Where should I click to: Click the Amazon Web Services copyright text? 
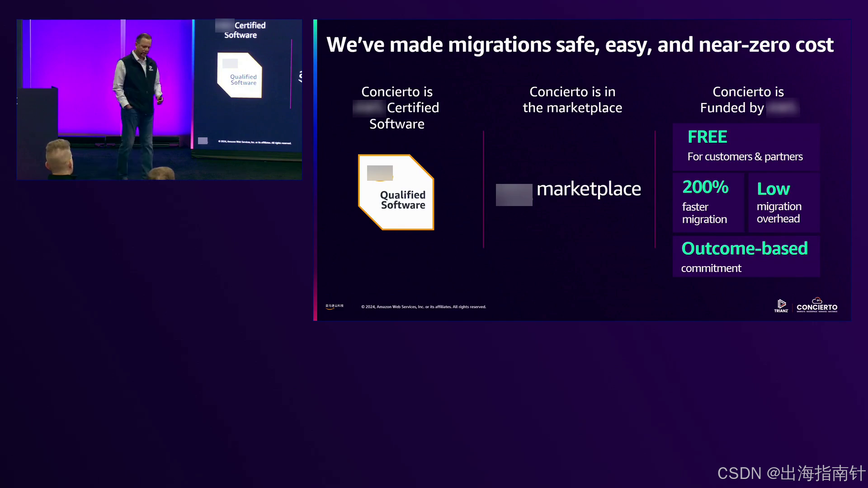tap(424, 307)
